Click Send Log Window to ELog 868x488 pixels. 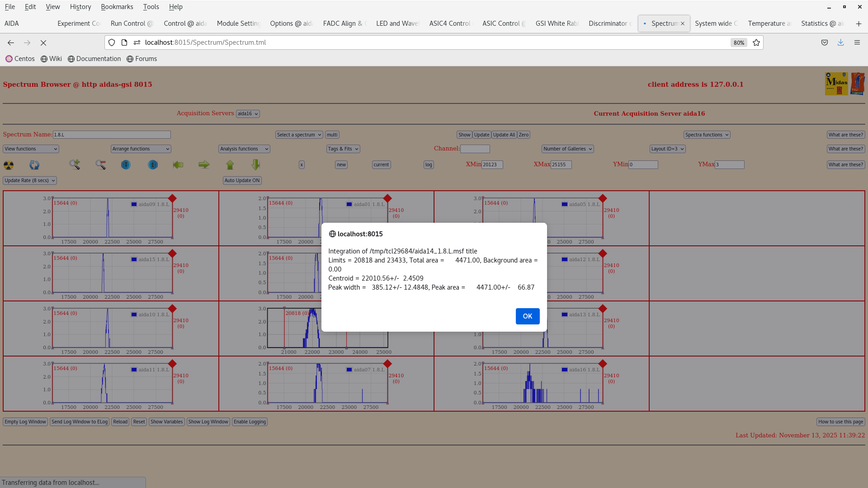click(80, 422)
